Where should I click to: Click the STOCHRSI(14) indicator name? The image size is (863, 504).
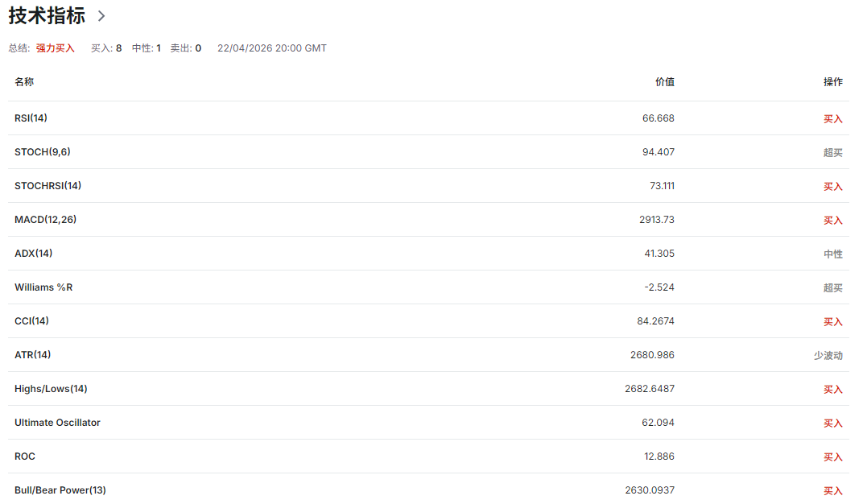[x=47, y=186]
